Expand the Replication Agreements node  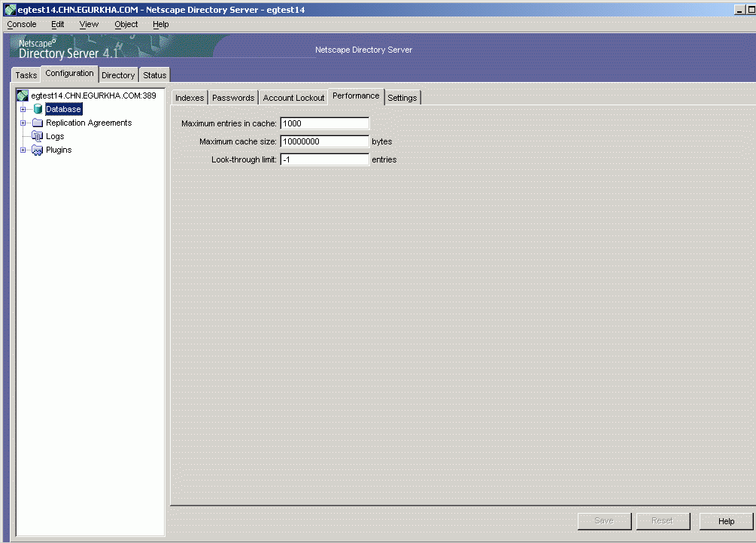[x=23, y=123]
